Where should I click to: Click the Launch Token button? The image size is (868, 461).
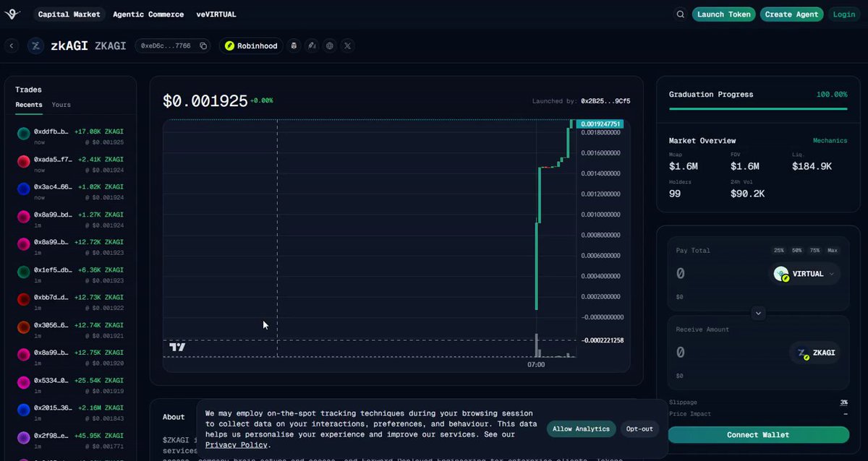(724, 14)
